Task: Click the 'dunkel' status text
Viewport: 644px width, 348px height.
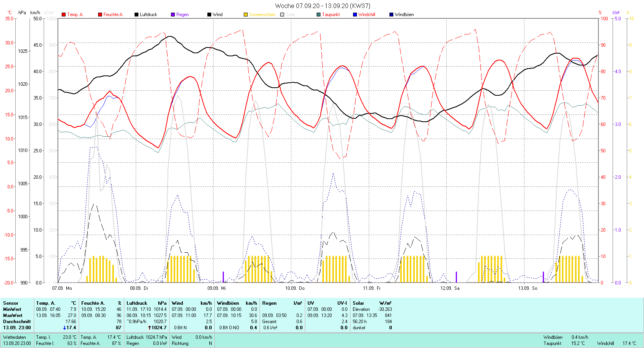Action: pyautogui.click(x=359, y=328)
